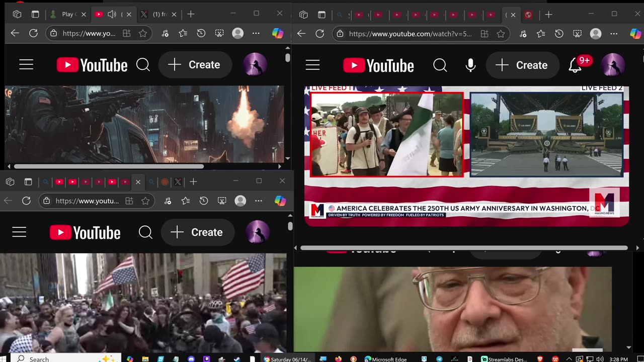Open Streamlabs Desktop from the taskbar

[x=504, y=359]
